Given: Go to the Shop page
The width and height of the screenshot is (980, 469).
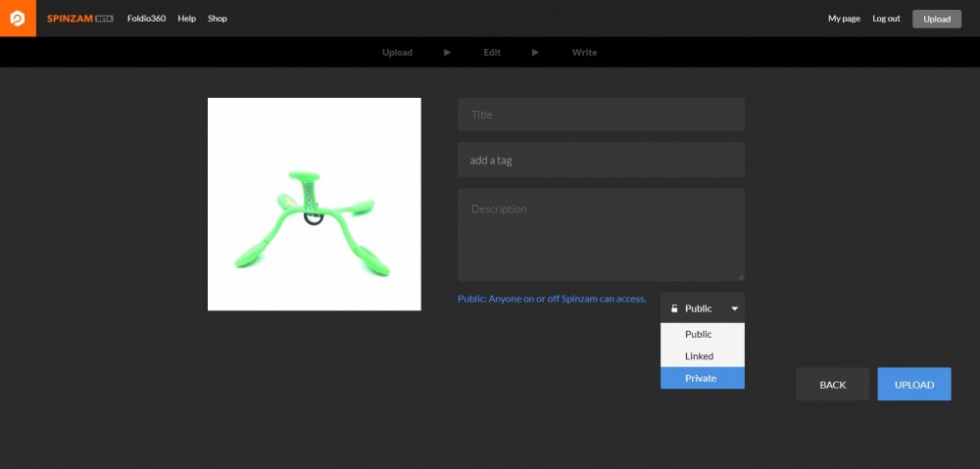Looking at the screenshot, I should 217,19.
